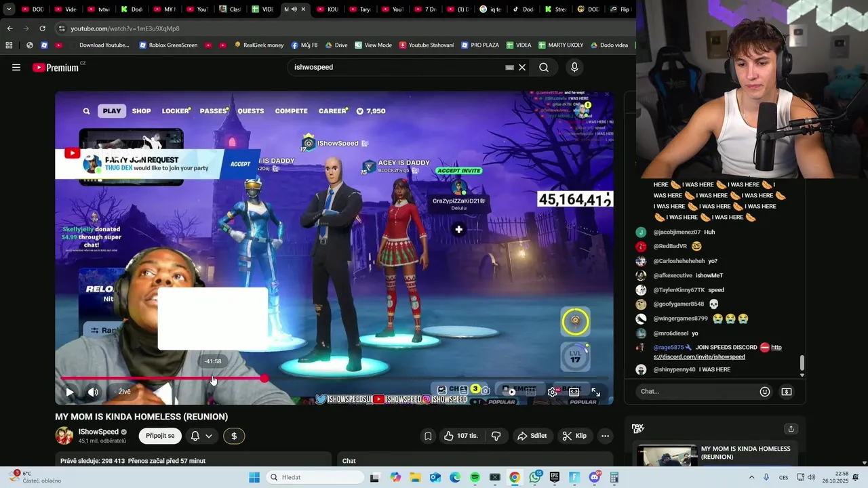868x488 pixels.
Task: Click the video title MY MOM IS KINDA HOMELESS
Action: [x=142, y=417]
